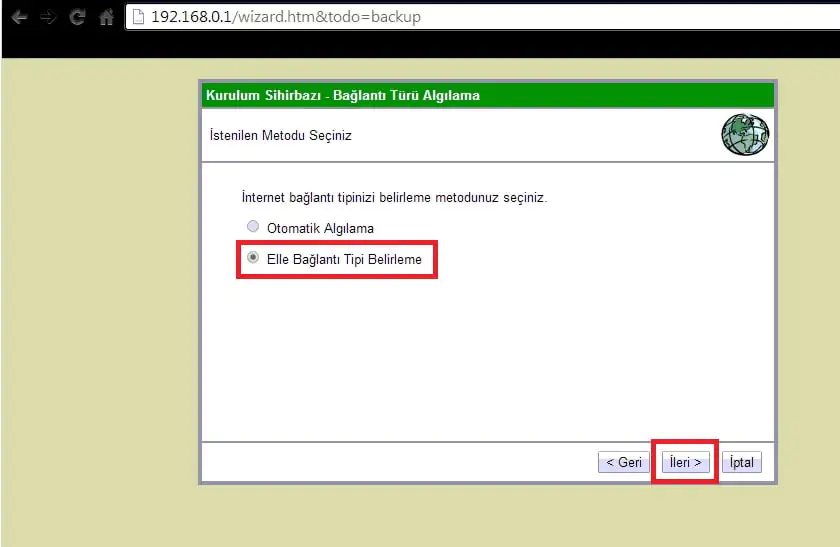Select the Otomatik Algılama radio button

pos(253,226)
